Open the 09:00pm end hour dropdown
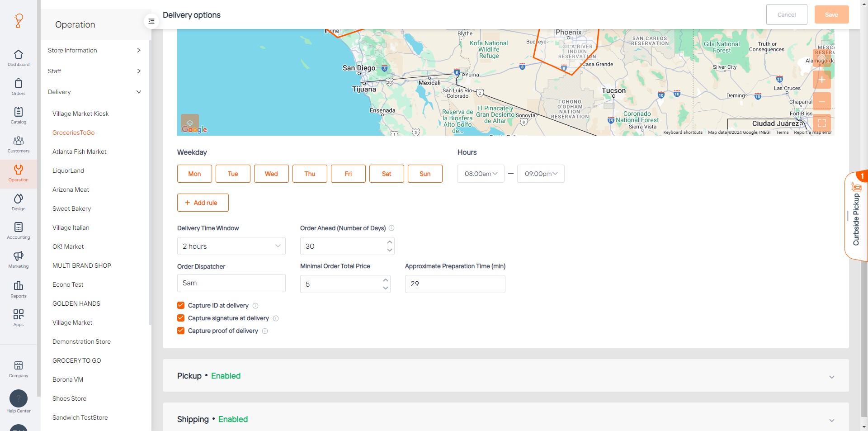This screenshot has height=431, width=868. 541,174
